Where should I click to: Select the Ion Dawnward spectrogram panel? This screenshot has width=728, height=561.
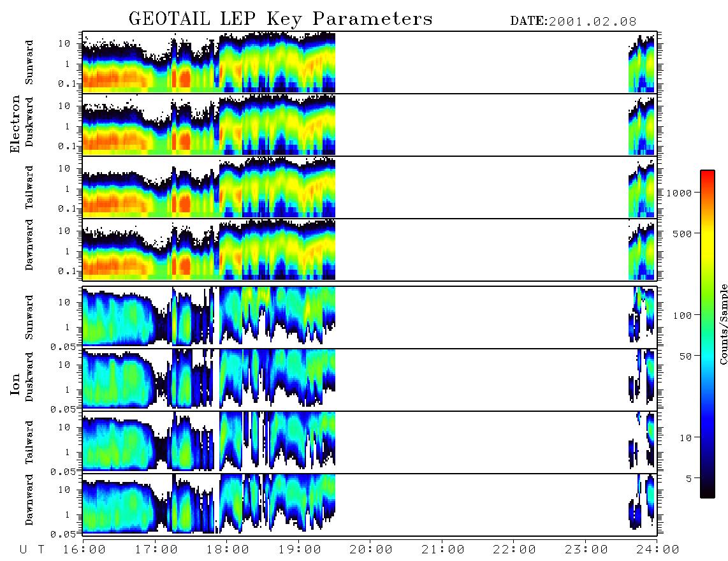[370, 505]
